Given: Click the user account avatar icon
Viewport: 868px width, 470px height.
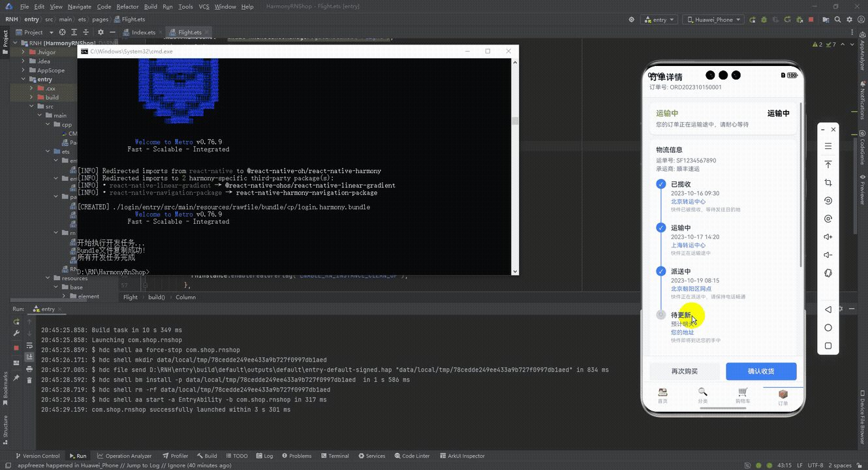Looking at the screenshot, I should 861,20.
